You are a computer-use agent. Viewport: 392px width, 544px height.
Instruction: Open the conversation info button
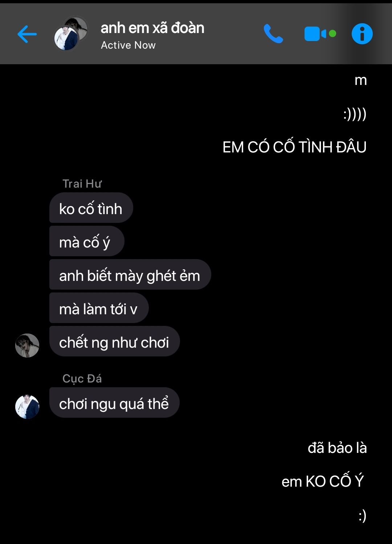[362, 34]
